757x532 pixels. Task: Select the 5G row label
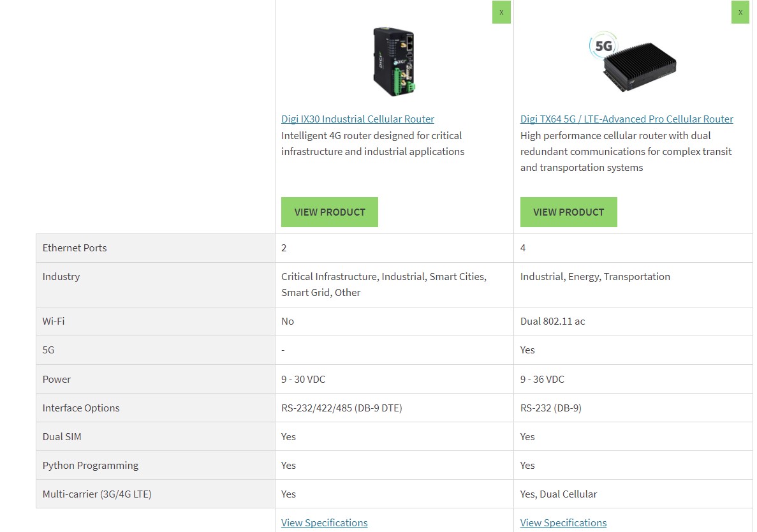pos(48,350)
